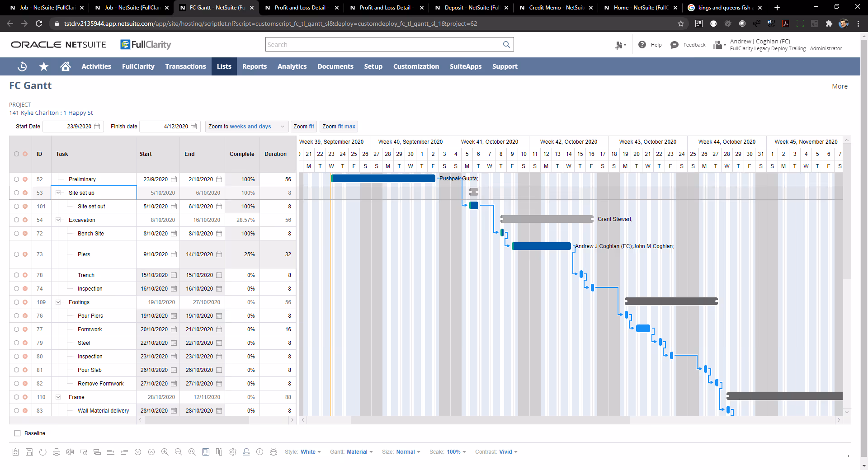Click the Zoom fit button
Image resolution: width=868 pixels, height=470 pixels.
(304, 127)
